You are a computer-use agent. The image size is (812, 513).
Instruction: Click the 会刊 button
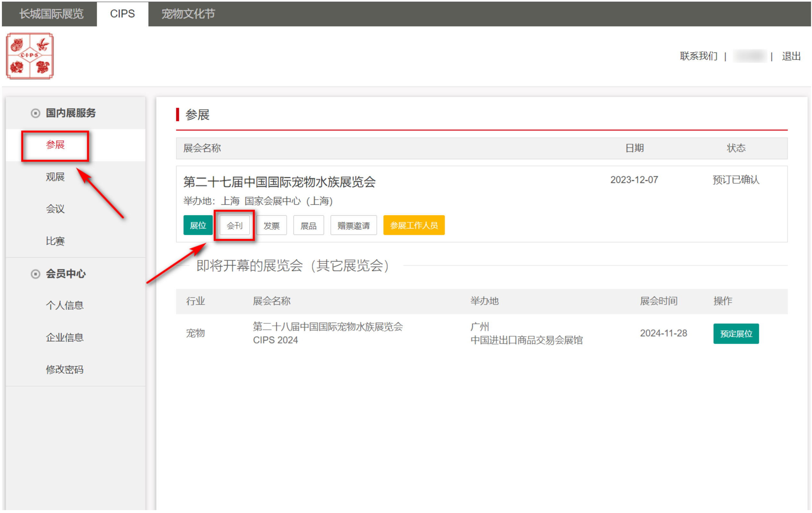pos(235,225)
